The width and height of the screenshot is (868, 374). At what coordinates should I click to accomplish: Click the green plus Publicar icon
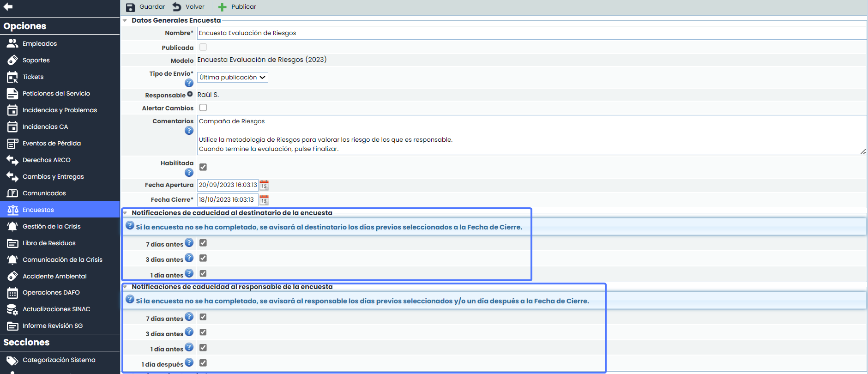(x=222, y=7)
